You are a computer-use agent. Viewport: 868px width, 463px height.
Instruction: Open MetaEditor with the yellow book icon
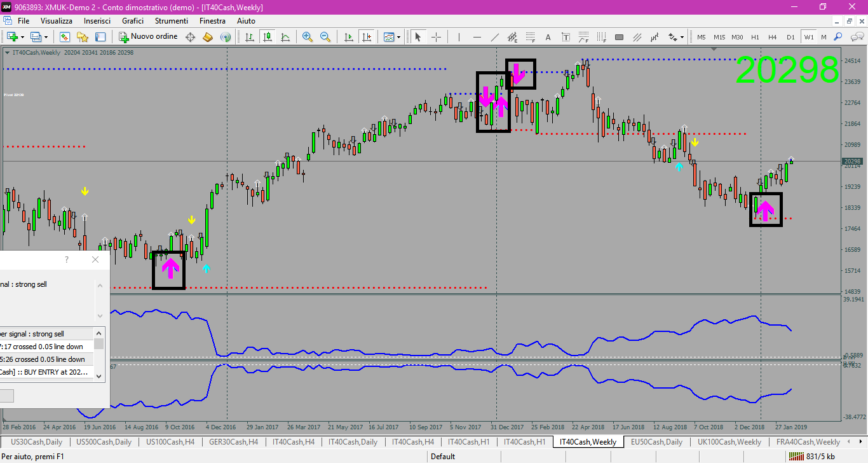pyautogui.click(x=207, y=37)
